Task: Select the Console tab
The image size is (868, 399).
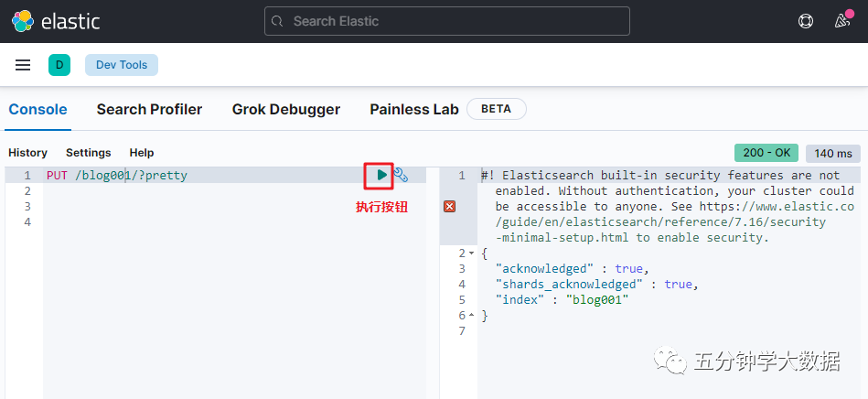Action: click(x=38, y=109)
